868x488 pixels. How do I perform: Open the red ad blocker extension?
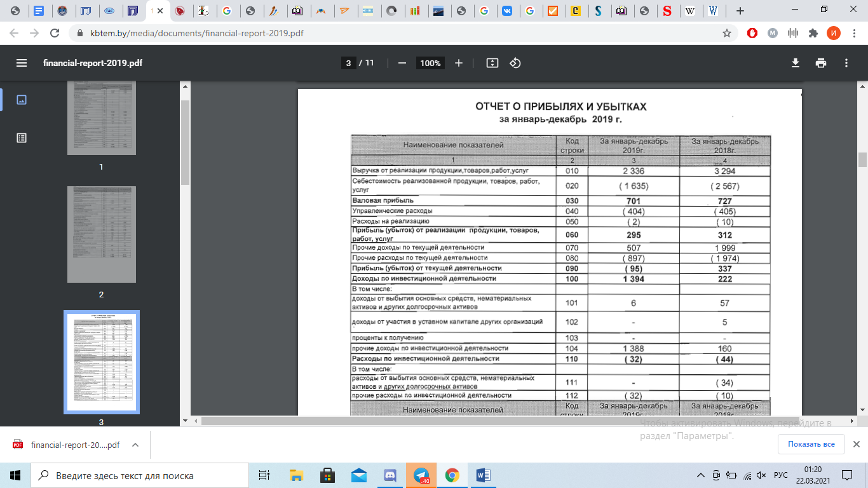click(x=752, y=33)
